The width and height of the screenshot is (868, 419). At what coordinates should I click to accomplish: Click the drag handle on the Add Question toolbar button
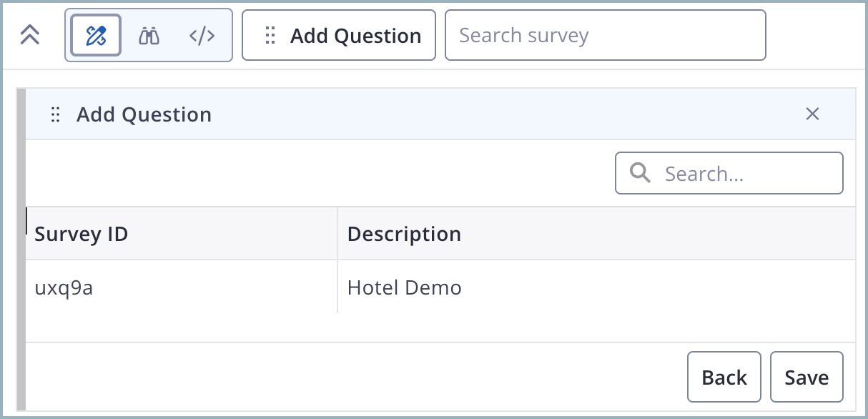(x=270, y=35)
